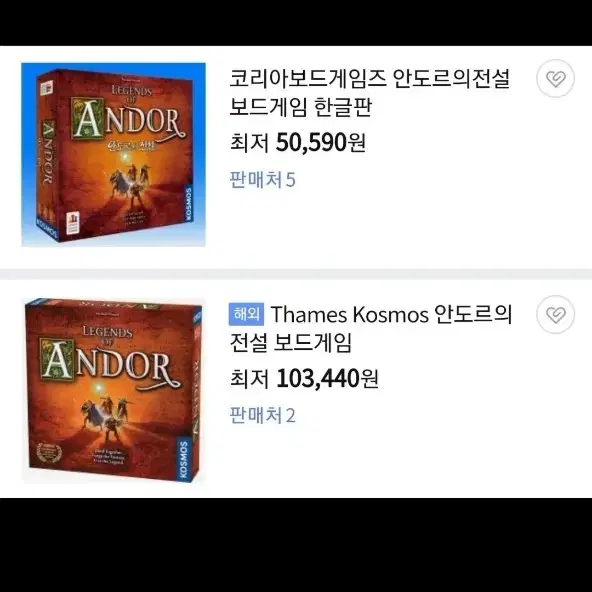The height and width of the screenshot is (592, 592).
Task: Favorite the 코리아보드게임즈 안도르의전설 listing with heart icon
Action: [555, 79]
